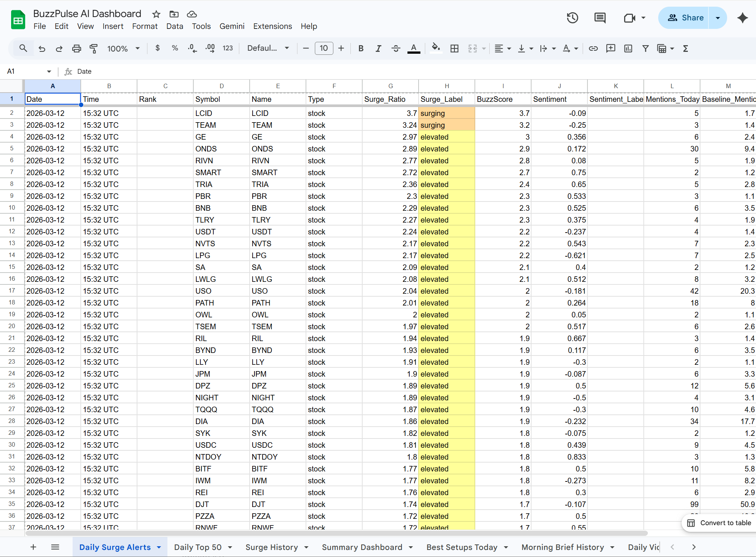Insert a link into the cell
The image size is (756, 557).
593,48
